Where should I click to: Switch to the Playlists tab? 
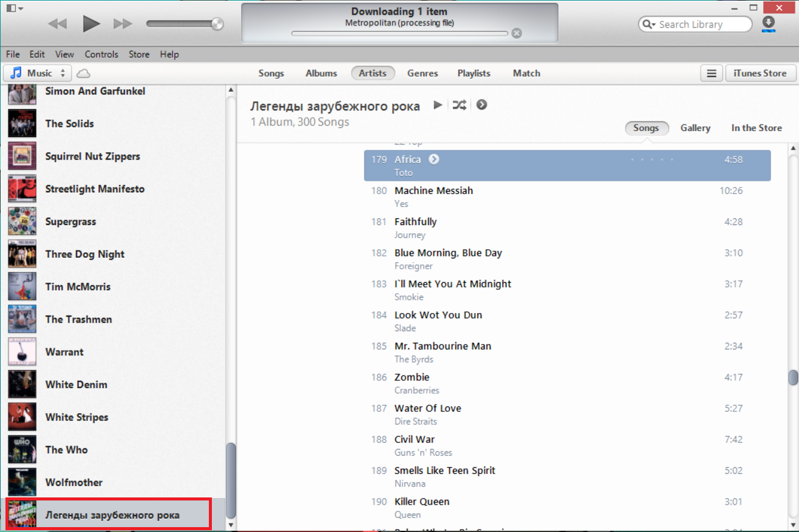tap(474, 73)
